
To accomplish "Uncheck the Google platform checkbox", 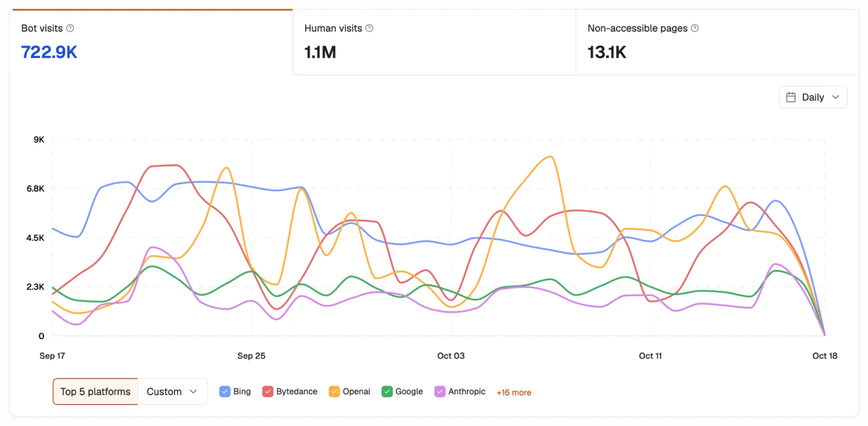I will (387, 392).
